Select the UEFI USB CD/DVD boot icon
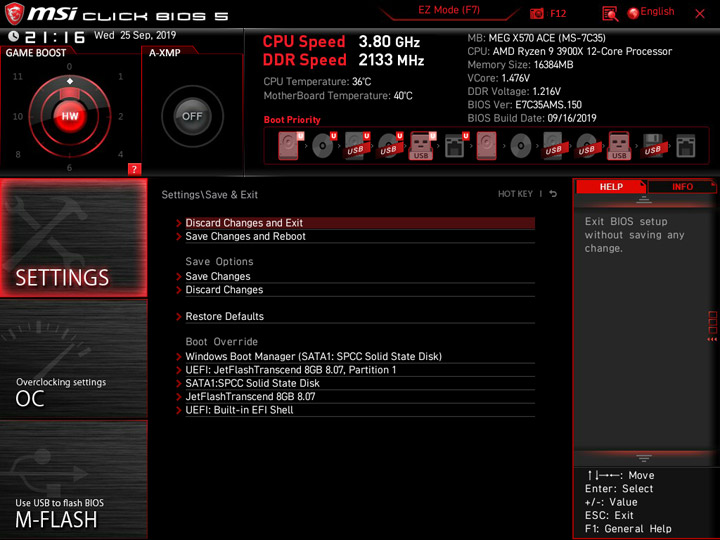Screen dimensions: 720x540 [390, 146]
